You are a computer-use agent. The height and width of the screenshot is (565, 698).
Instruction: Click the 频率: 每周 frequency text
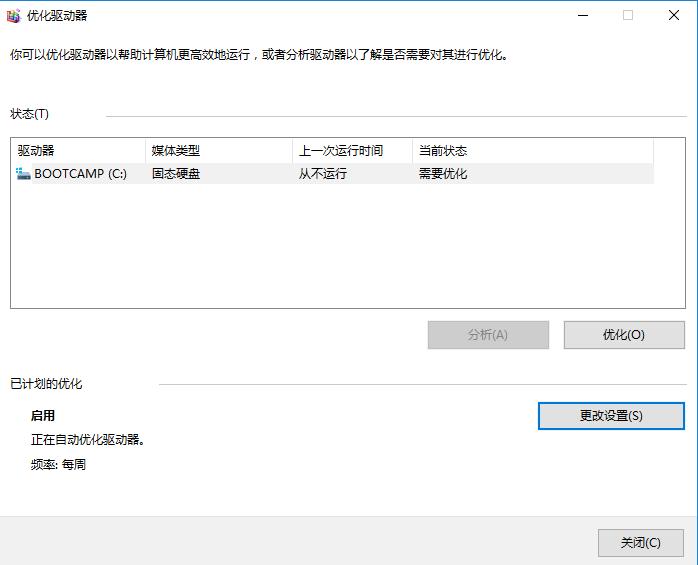[x=58, y=465]
